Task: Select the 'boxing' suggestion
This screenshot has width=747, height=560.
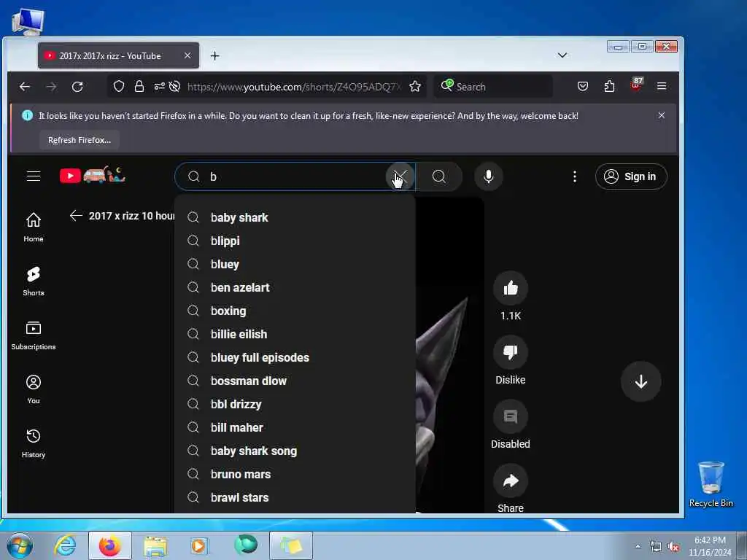Action: pos(295,311)
